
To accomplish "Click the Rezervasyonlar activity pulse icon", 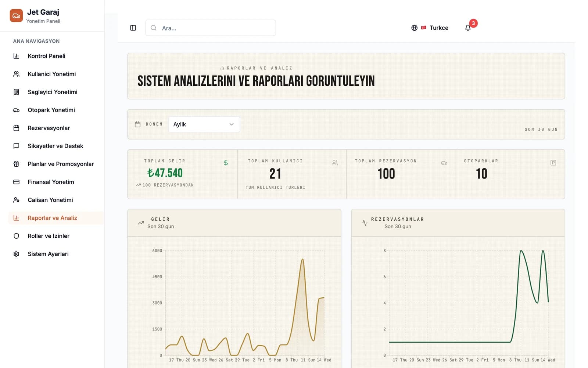I will point(365,223).
